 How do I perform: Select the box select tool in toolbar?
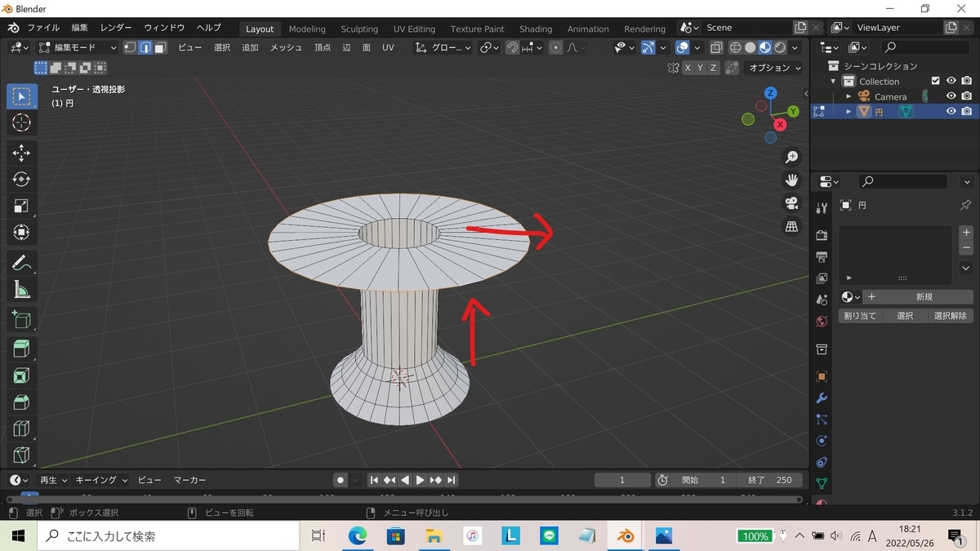(x=22, y=97)
